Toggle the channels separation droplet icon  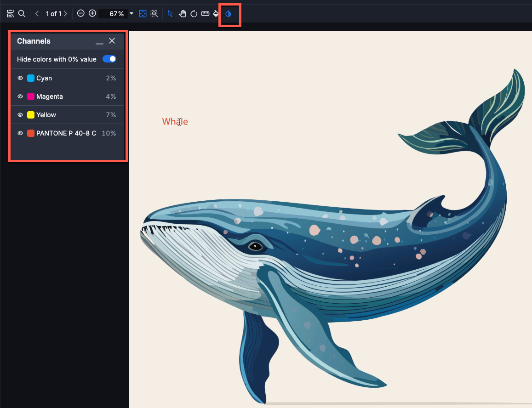(x=229, y=14)
